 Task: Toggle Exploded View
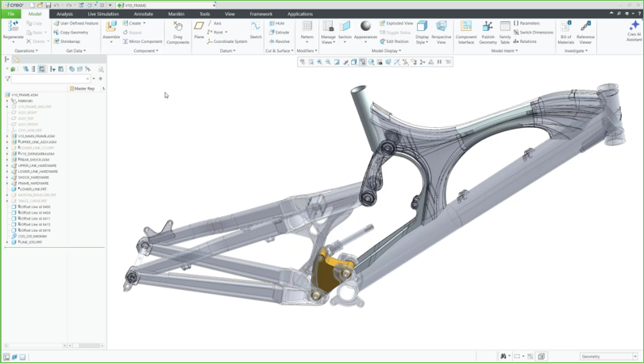point(396,23)
